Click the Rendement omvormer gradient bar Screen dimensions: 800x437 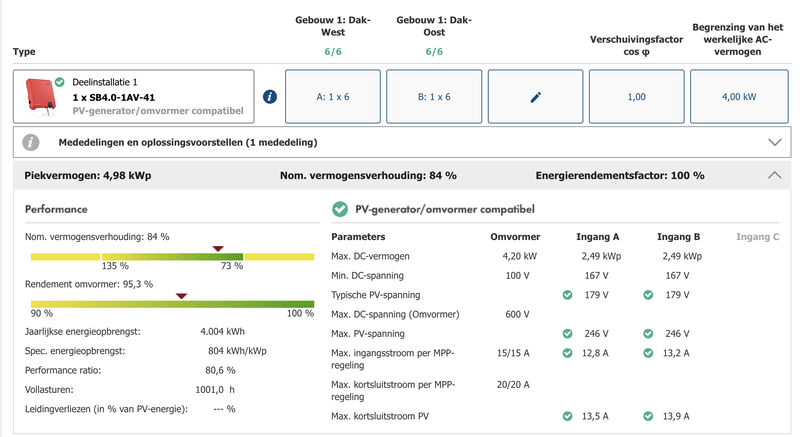(x=172, y=304)
